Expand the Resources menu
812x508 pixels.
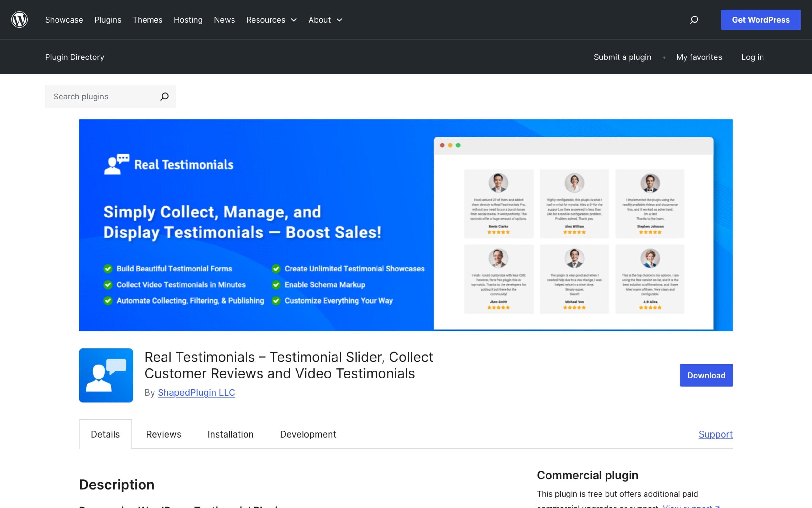point(272,20)
